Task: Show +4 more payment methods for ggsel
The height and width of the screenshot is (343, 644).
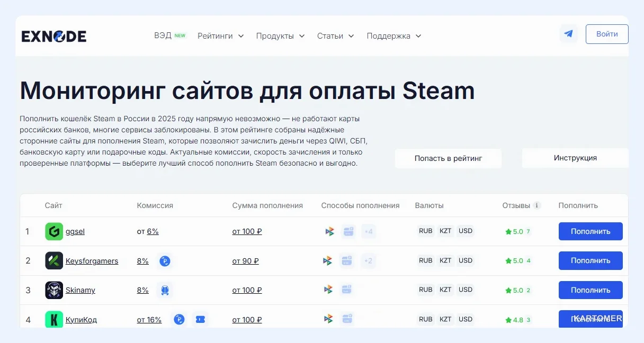Action: (369, 231)
